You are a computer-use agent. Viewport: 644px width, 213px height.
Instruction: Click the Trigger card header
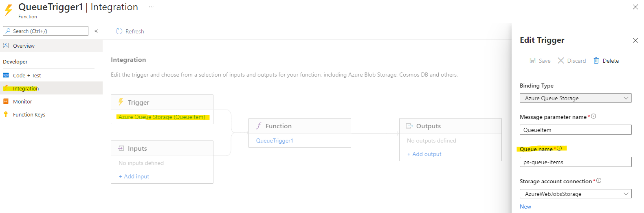(162, 102)
